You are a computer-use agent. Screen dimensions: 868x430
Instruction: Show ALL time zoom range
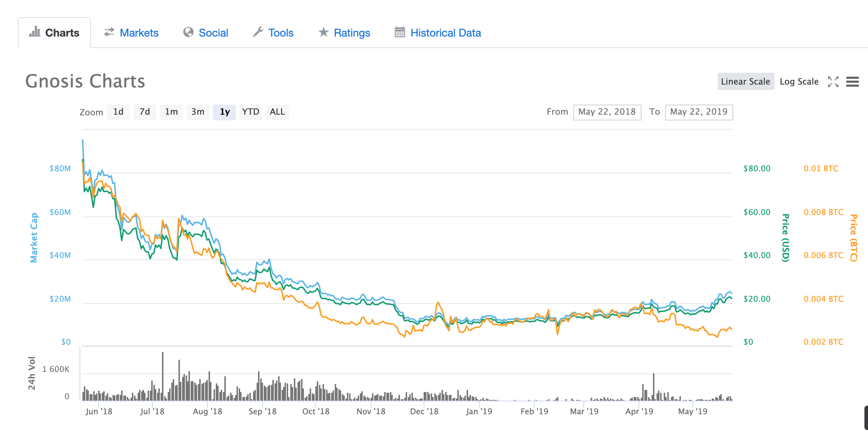click(277, 112)
